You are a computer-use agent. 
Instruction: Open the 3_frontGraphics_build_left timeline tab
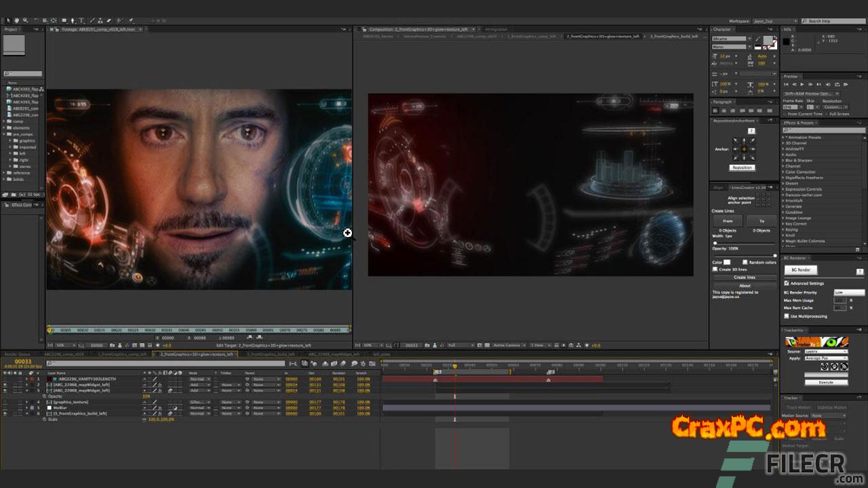(x=271, y=354)
